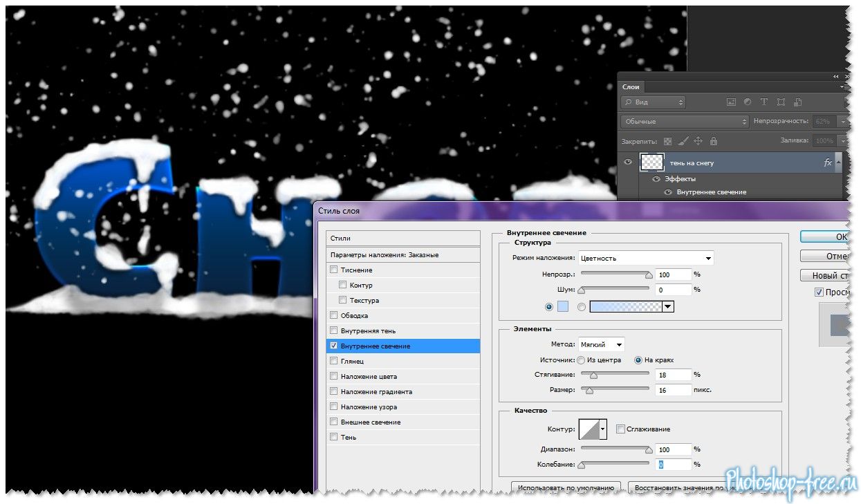Image resolution: width=861 pixels, height=504 pixels.
Task: Select the 'Из центра' source radio button
Action: pos(582,360)
